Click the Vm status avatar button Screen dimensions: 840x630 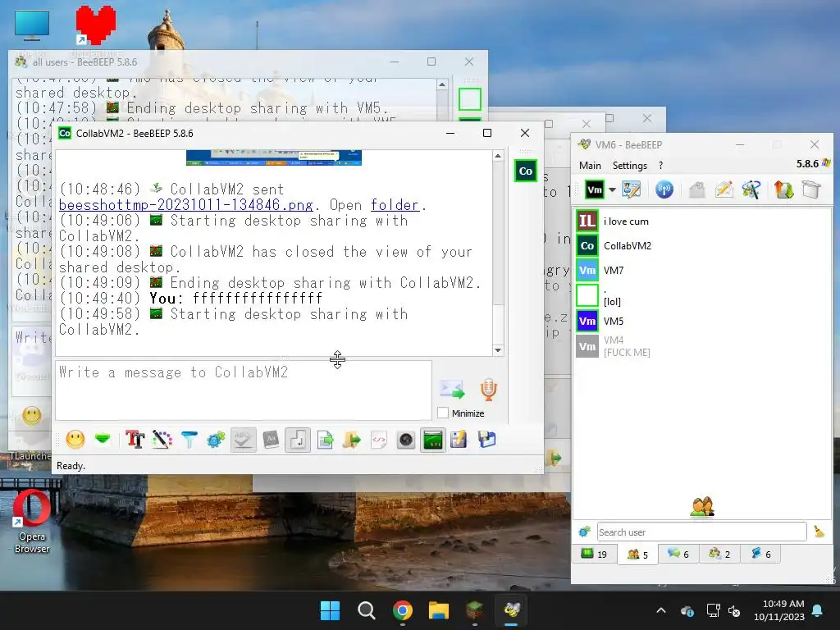coord(594,189)
